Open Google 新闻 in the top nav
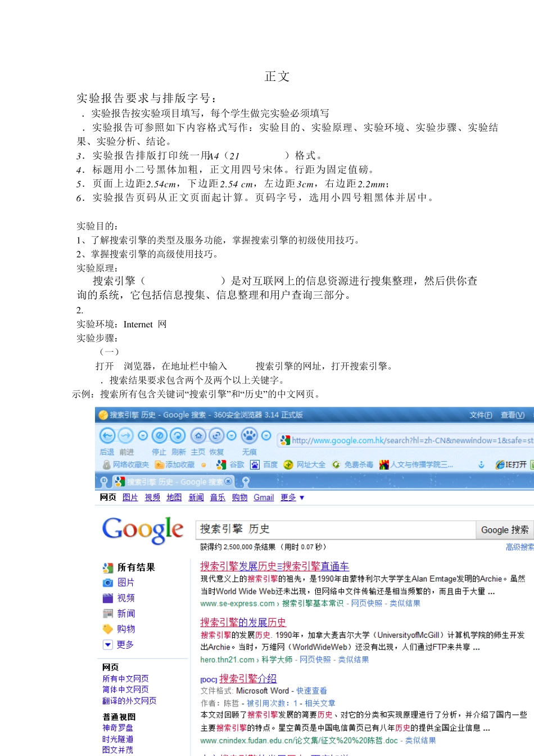 coord(196,497)
